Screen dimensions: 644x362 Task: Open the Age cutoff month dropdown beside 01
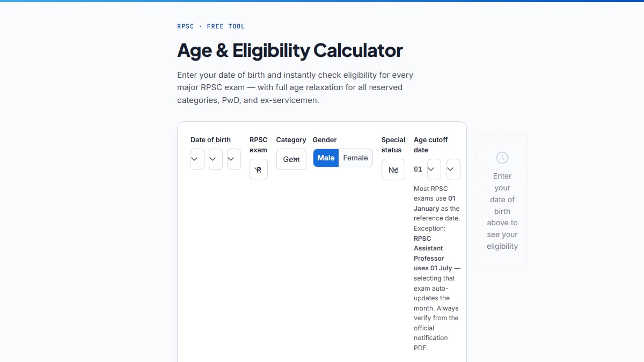[x=434, y=169]
